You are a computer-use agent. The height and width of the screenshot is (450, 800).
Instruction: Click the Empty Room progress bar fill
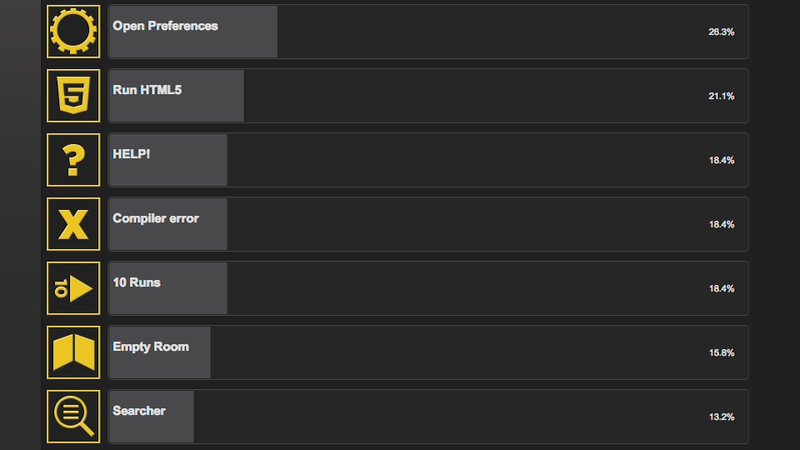click(x=160, y=353)
